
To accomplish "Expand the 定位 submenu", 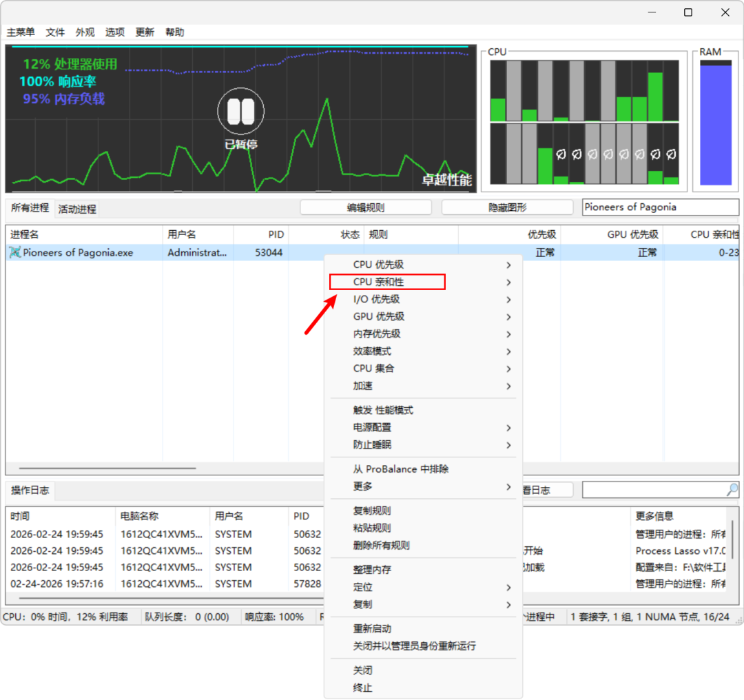I will (x=423, y=587).
